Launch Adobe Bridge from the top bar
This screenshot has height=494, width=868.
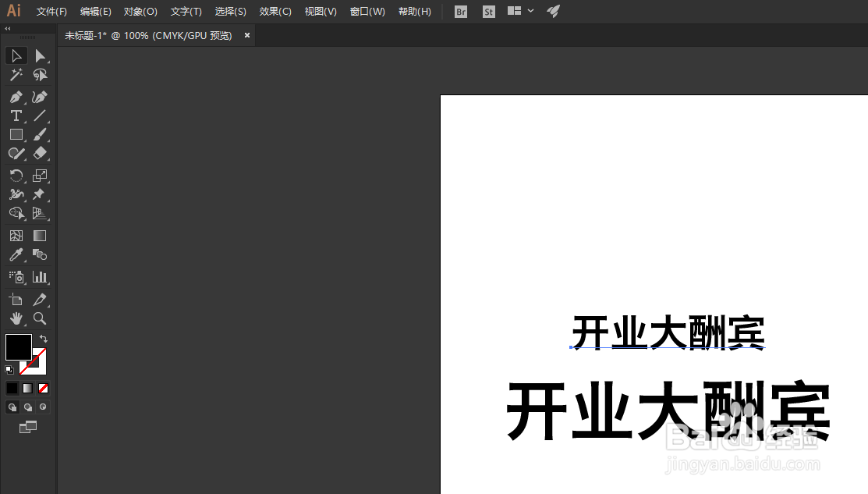point(460,11)
